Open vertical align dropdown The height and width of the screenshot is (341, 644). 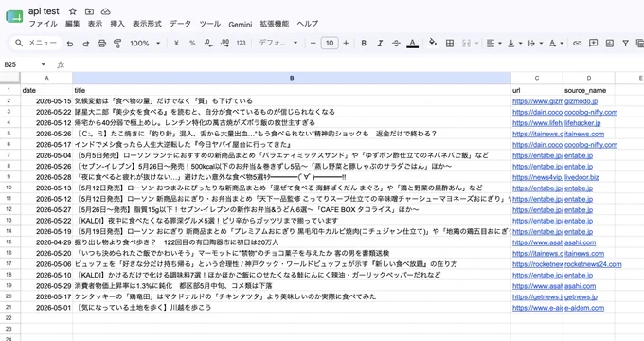tap(514, 44)
